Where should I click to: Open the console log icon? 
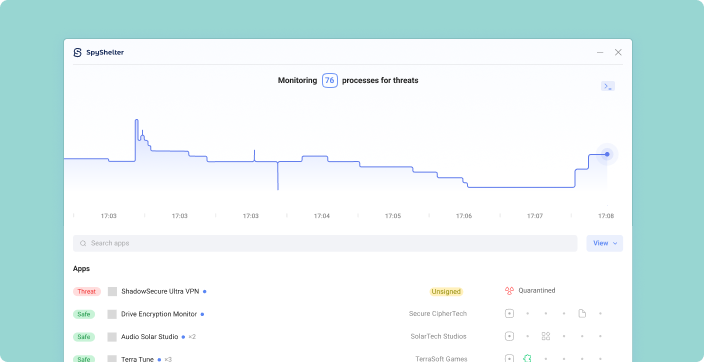coord(608,86)
